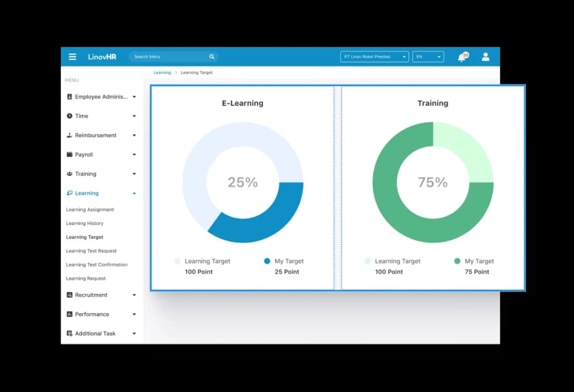Screen dimensions: 574x392
Task: Open Learning History submenu item
Action: 85,223
